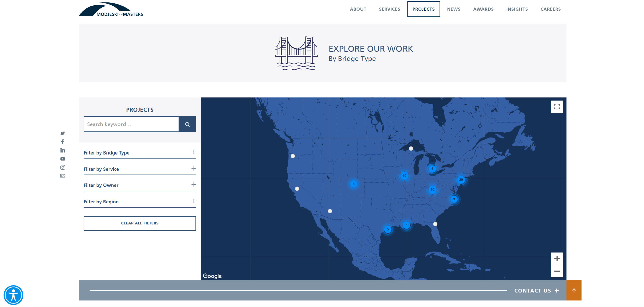Expand Filter by Region

(193, 201)
